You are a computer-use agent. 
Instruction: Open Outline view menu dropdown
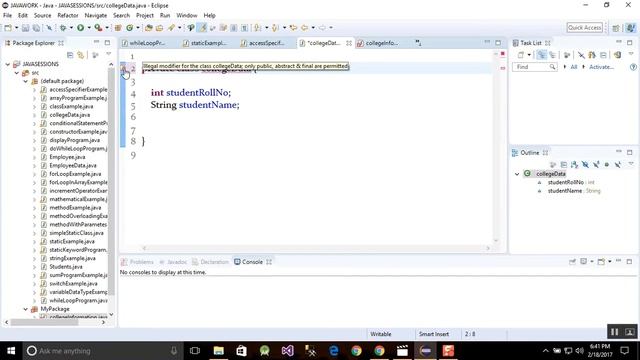coord(631,164)
